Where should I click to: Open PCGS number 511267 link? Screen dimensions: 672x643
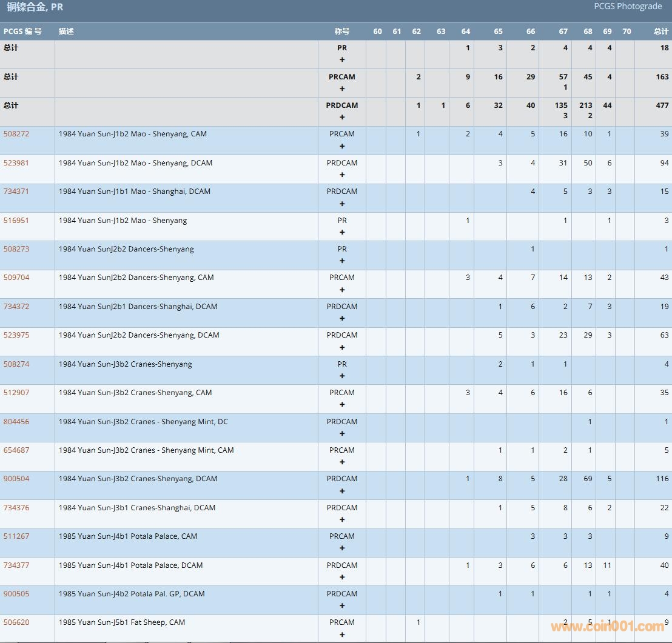click(x=16, y=536)
